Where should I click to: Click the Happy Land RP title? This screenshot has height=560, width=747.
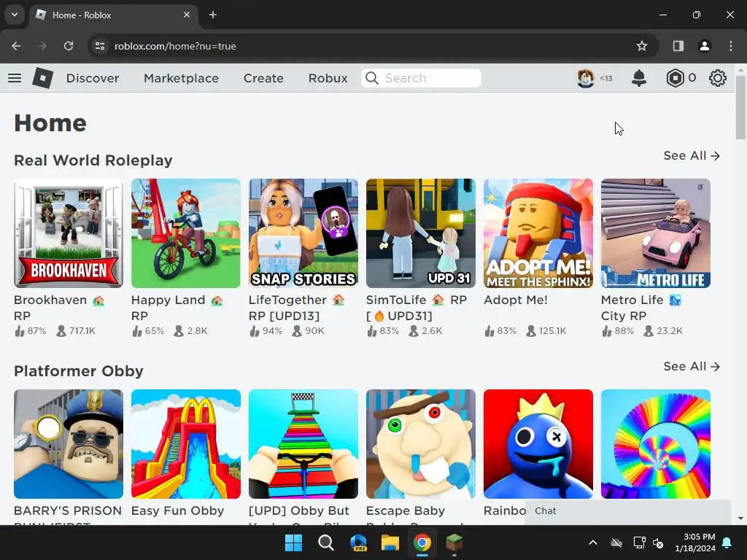[177, 308]
